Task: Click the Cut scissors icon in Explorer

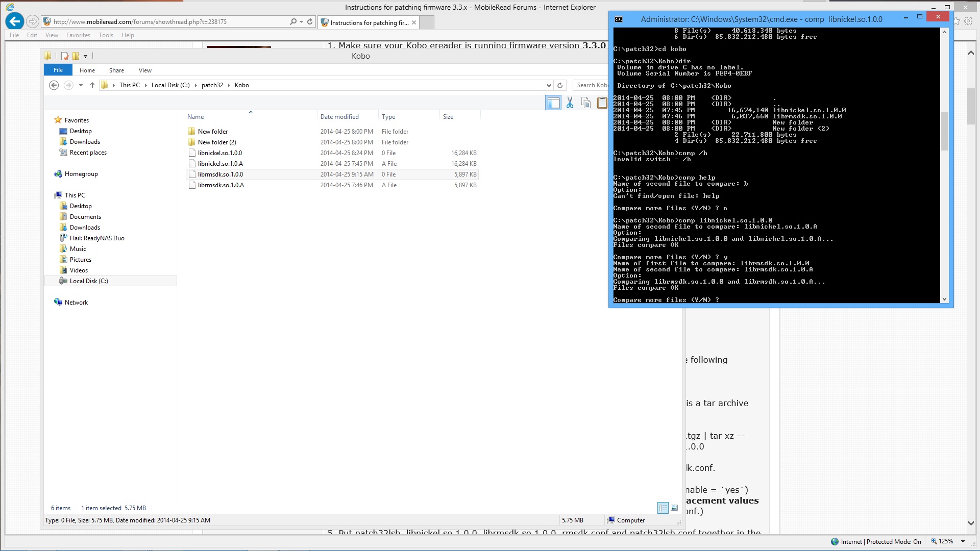Action: tap(570, 103)
